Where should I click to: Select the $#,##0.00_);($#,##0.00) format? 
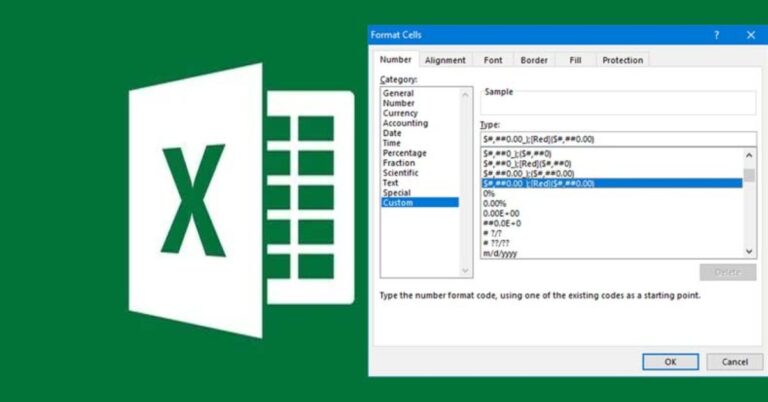coord(612,173)
